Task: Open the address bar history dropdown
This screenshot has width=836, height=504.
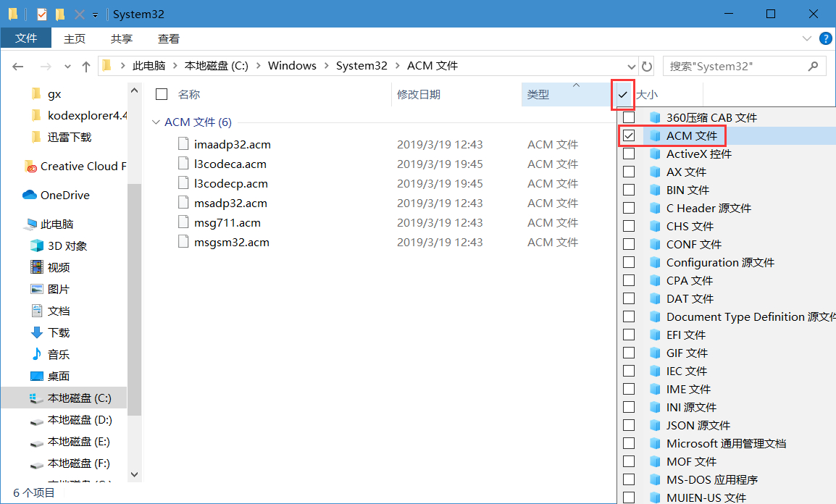Action: pos(631,67)
